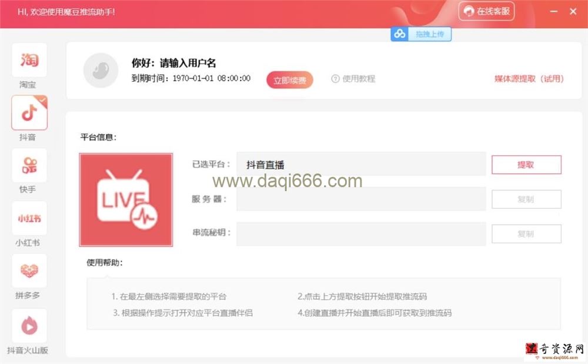Copy the server address (服务器 复制)
Screen dimensions: 588x364
[x=526, y=199]
